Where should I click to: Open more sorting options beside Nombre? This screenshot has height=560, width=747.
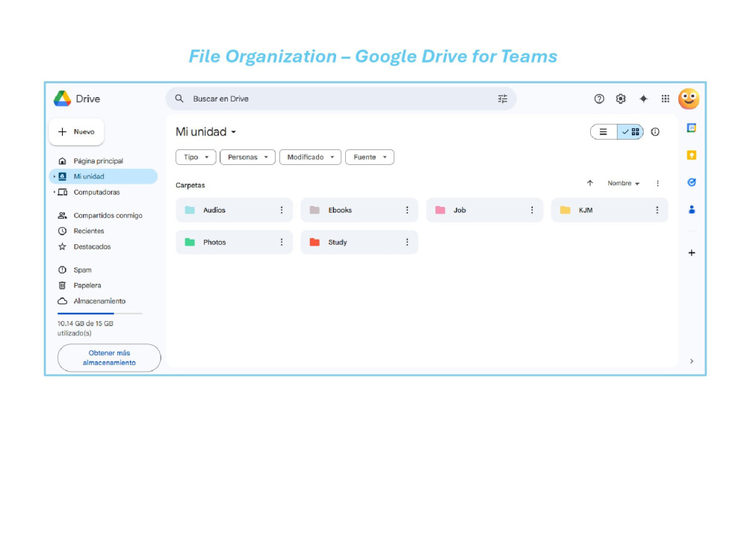[657, 184]
